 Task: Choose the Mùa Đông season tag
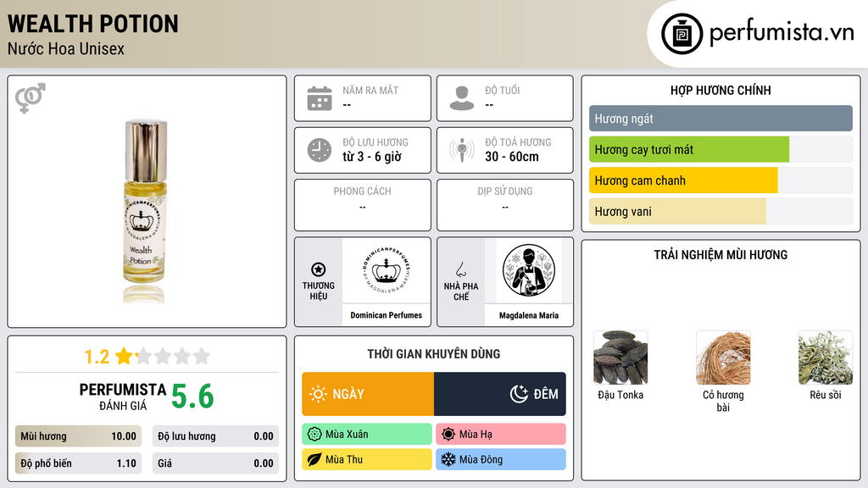(501, 459)
